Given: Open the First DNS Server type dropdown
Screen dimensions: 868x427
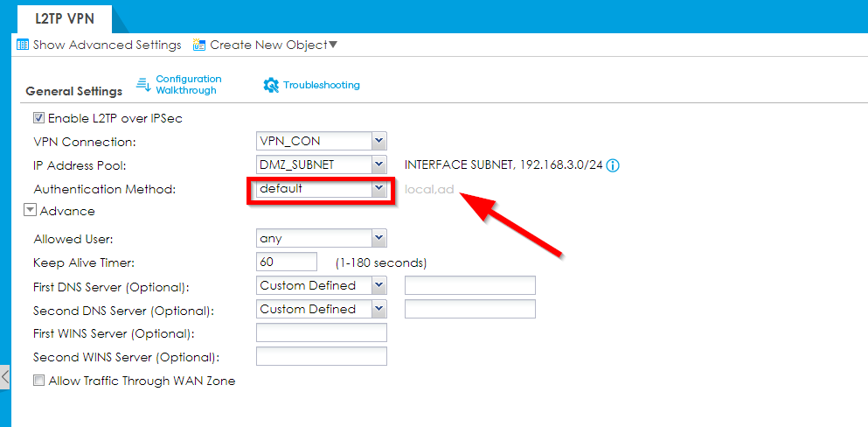Looking at the screenshot, I should click(378, 285).
